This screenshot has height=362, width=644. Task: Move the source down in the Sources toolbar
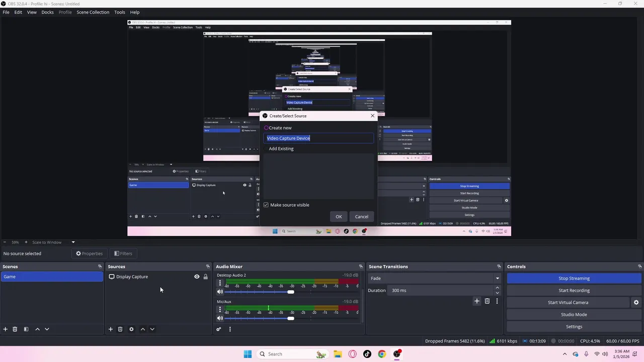tap(152, 329)
